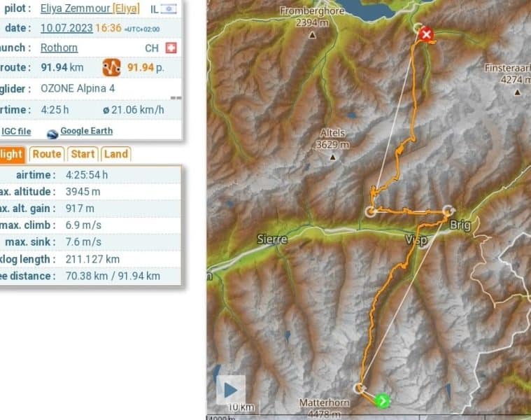Click the Israel flag icon

click(x=169, y=9)
